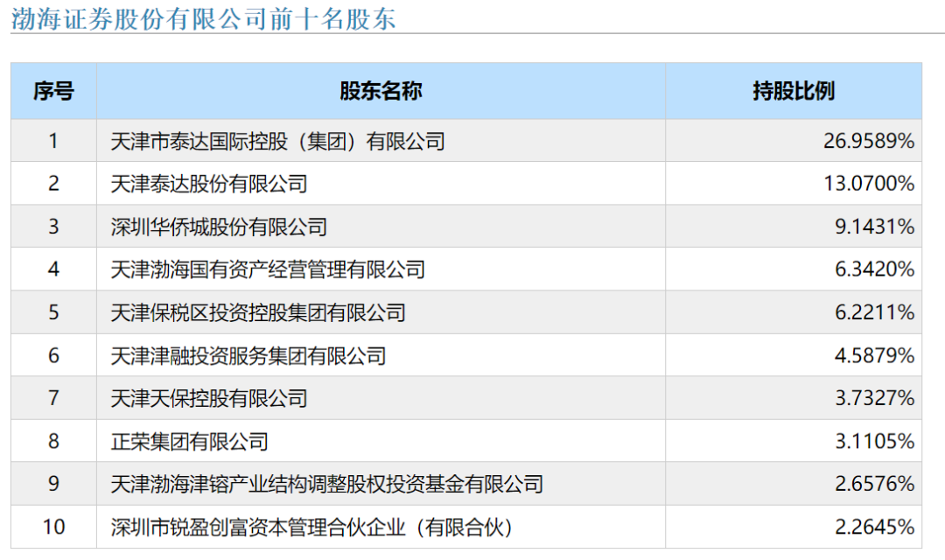Click the 6.3420% holding value

pyautogui.click(x=874, y=269)
